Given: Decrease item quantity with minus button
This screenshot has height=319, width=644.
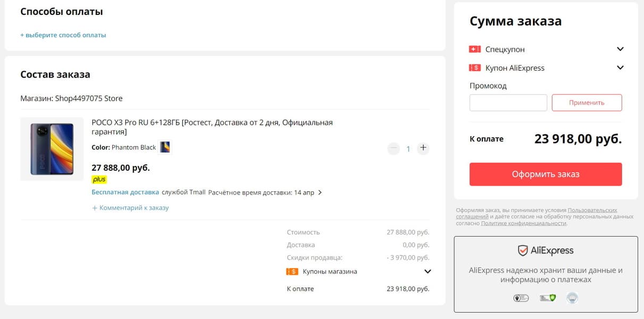Looking at the screenshot, I should click(394, 148).
